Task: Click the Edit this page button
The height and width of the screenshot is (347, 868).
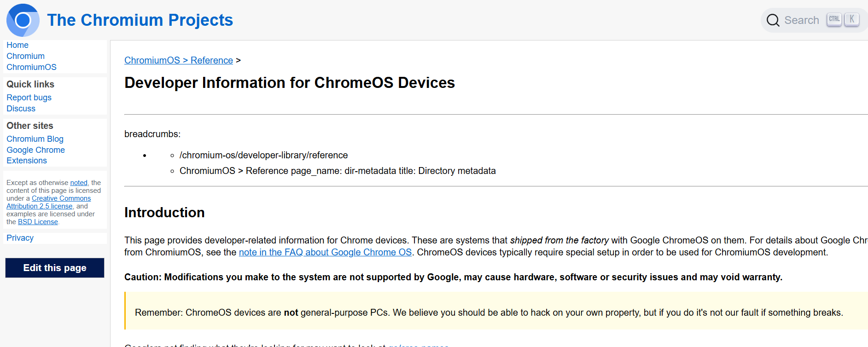Action: [x=55, y=268]
